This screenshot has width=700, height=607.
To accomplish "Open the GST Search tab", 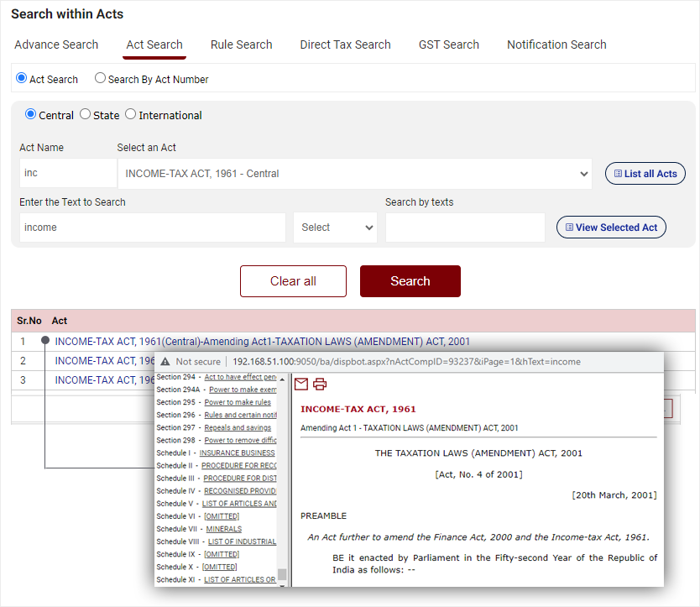I will [x=448, y=44].
